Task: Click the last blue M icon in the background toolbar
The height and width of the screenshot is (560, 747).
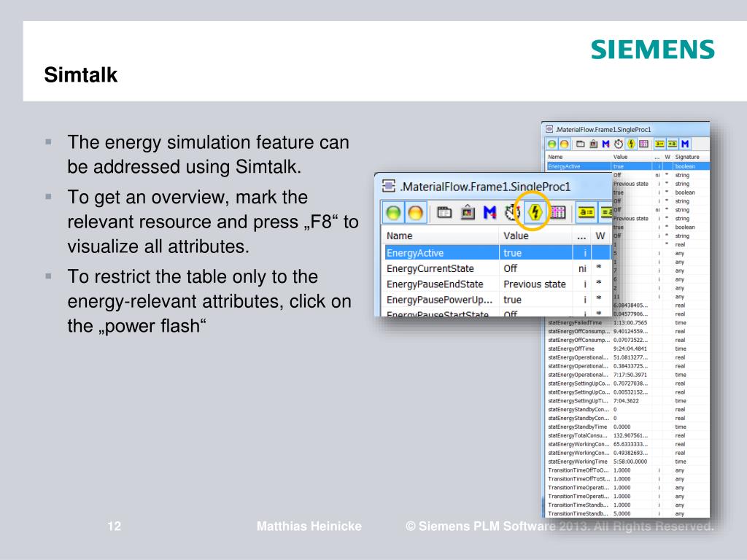Action: click(x=684, y=144)
